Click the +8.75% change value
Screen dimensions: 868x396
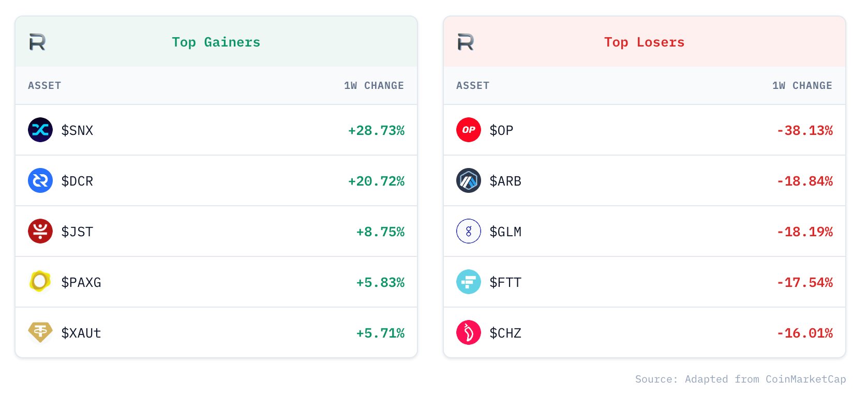click(x=380, y=232)
